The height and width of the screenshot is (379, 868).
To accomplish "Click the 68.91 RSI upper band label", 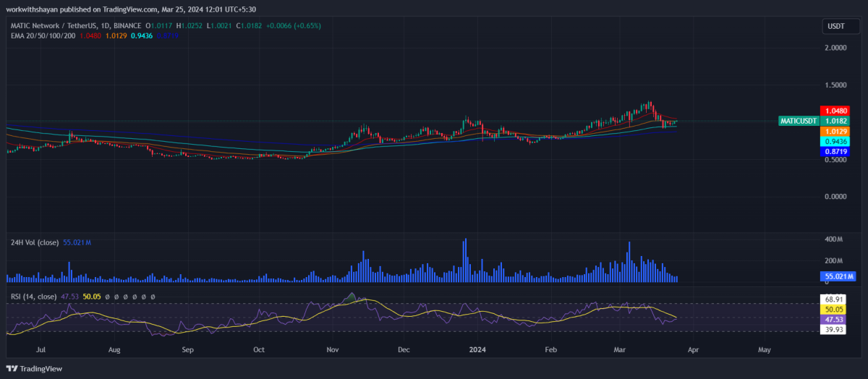I will 833,299.
